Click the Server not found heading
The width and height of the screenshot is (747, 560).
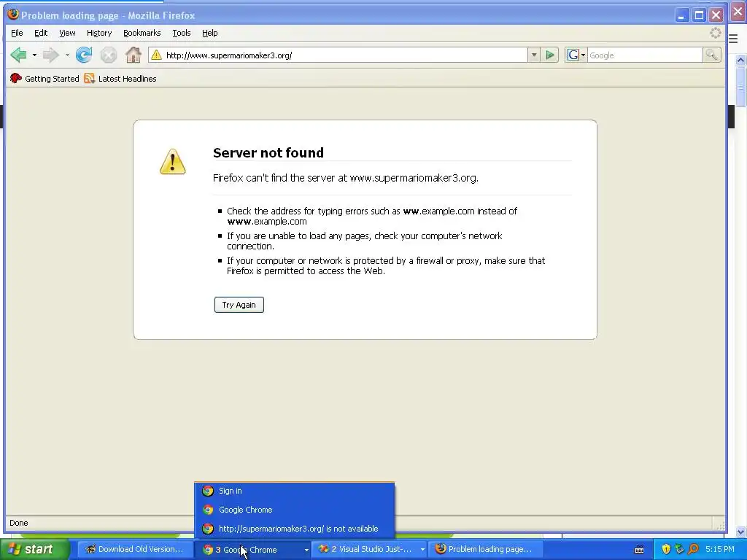[268, 153]
